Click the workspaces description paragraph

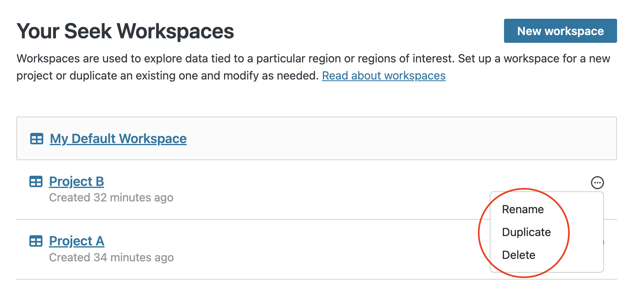coord(313,67)
